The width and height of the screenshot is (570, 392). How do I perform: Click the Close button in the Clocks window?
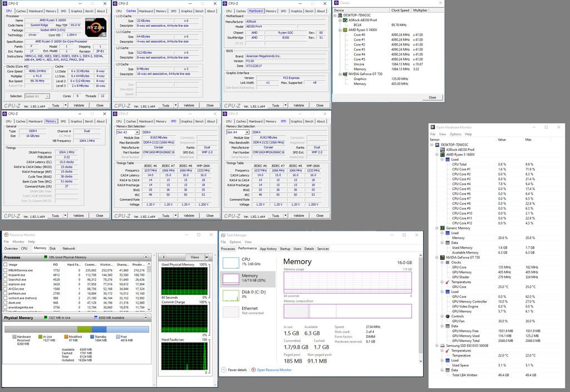[432, 98]
